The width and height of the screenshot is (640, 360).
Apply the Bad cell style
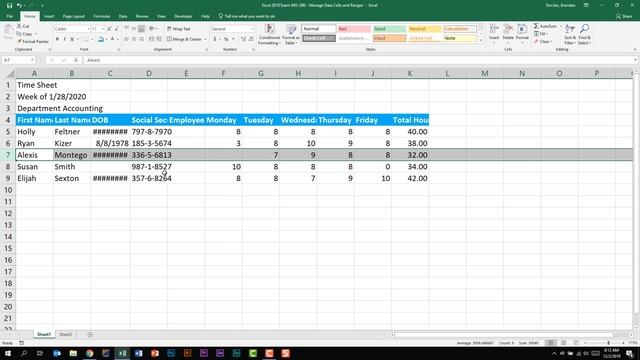[x=354, y=29]
